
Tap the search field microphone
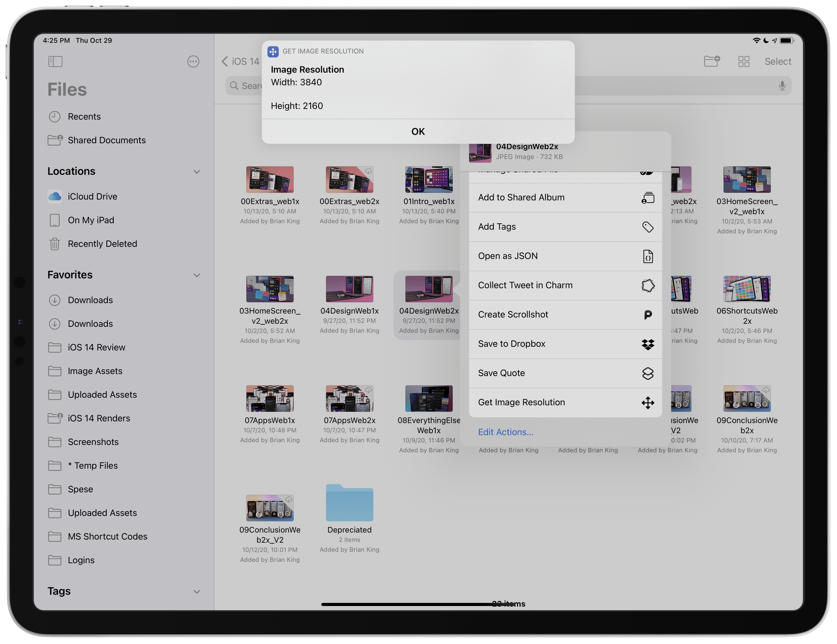[782, 86]
